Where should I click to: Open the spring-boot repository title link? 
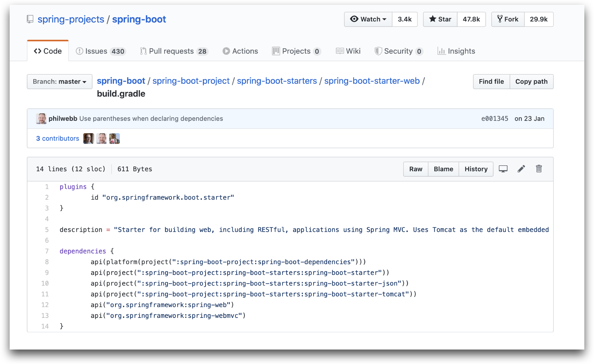(x=139, y=19)
